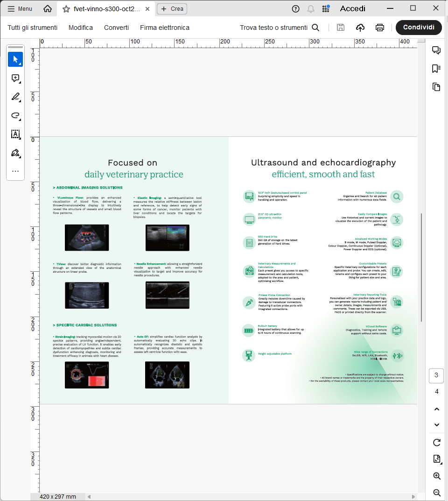This screenshot has width=448, height=501.
Task: Click the magnifier search icon in toolbar
Action: [x=315, y=28]
